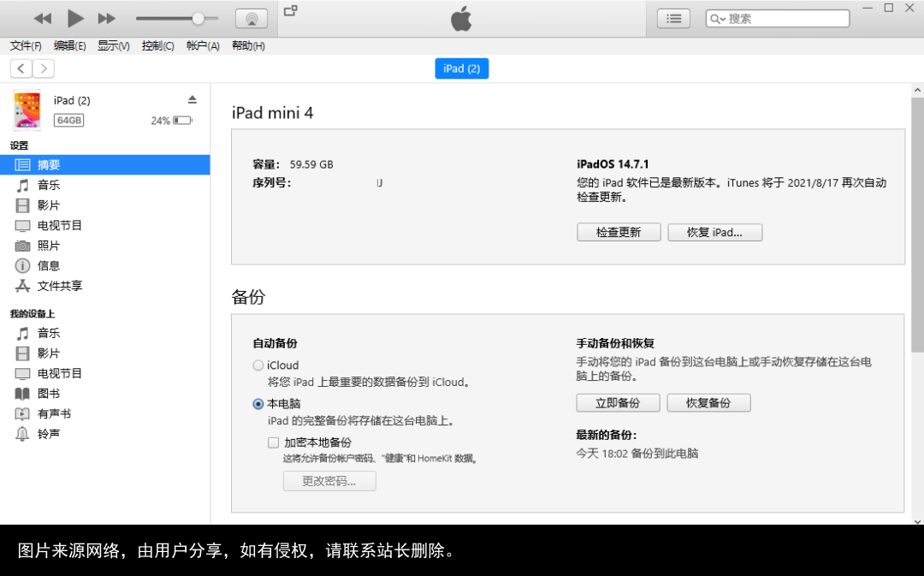
Task: Click the back navigation arrow
Action: click(20, 68)
